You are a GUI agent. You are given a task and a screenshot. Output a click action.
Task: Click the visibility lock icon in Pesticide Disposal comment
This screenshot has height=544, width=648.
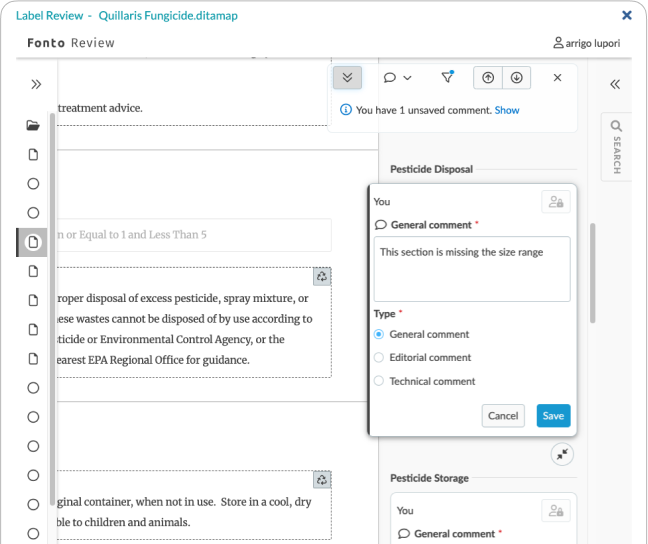point(556,202)
